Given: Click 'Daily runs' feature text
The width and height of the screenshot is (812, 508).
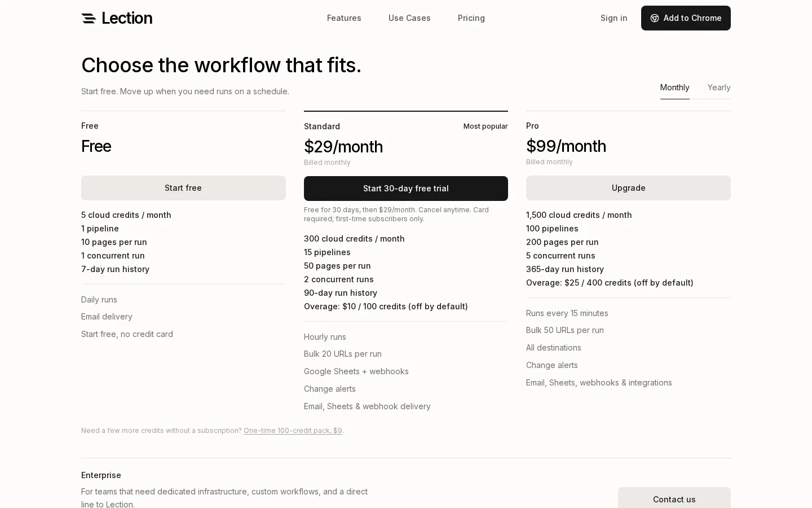Looking at the screenshot, I should point(99,300).
